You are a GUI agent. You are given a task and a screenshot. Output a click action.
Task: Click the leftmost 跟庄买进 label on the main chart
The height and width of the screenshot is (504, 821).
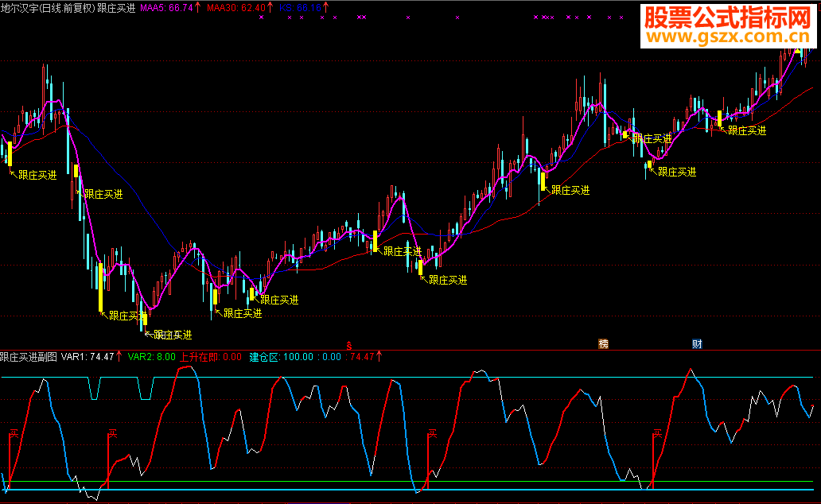(x=37, y=176)
